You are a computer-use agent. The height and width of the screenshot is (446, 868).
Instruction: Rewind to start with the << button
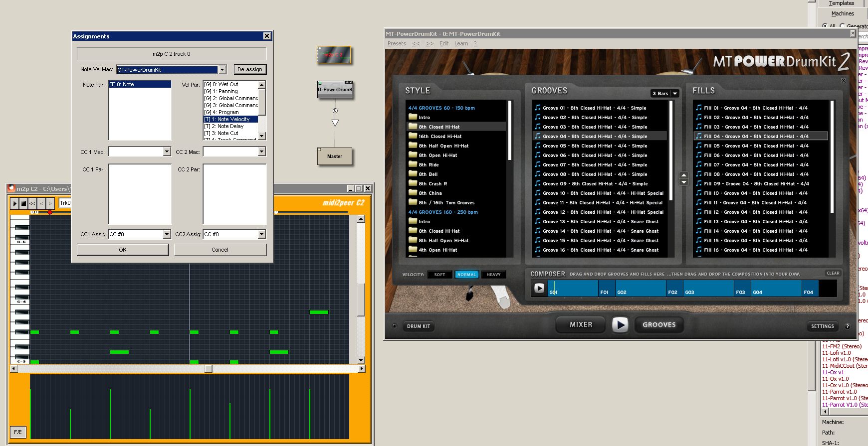tap(32, 203)
